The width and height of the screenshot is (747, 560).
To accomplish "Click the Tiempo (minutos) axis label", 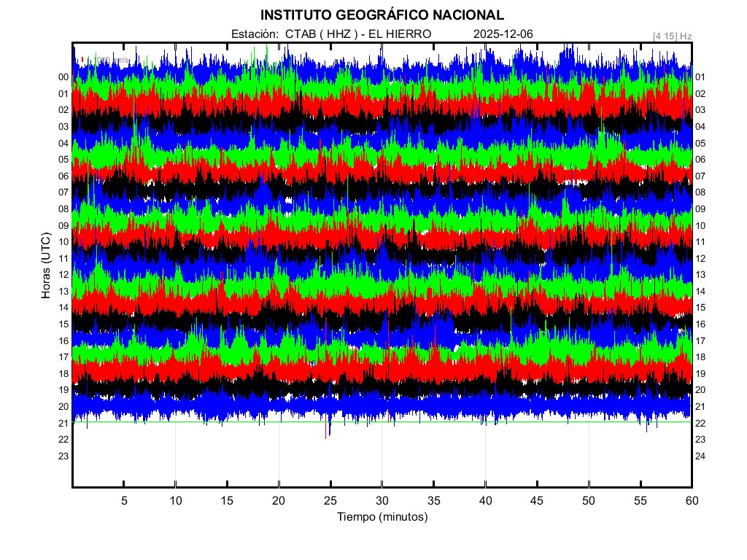I will coord(382,517).
